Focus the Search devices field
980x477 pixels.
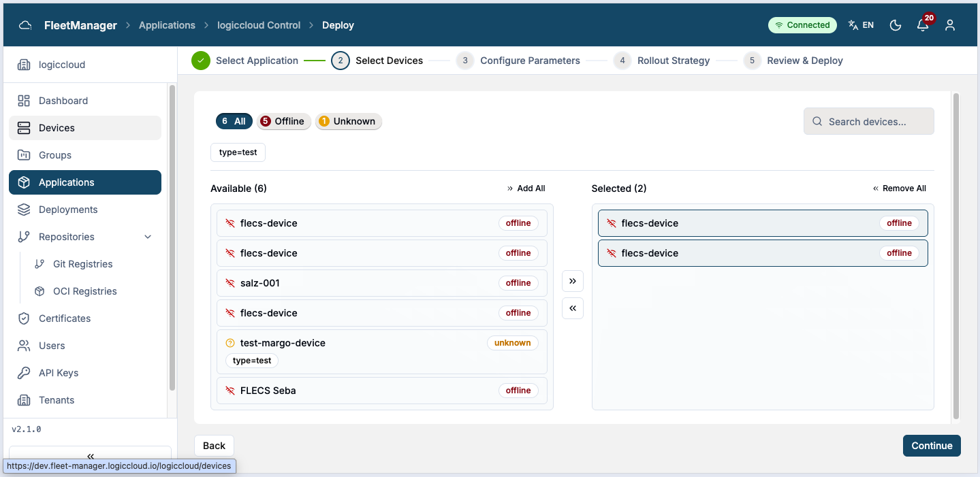[869, 121]
